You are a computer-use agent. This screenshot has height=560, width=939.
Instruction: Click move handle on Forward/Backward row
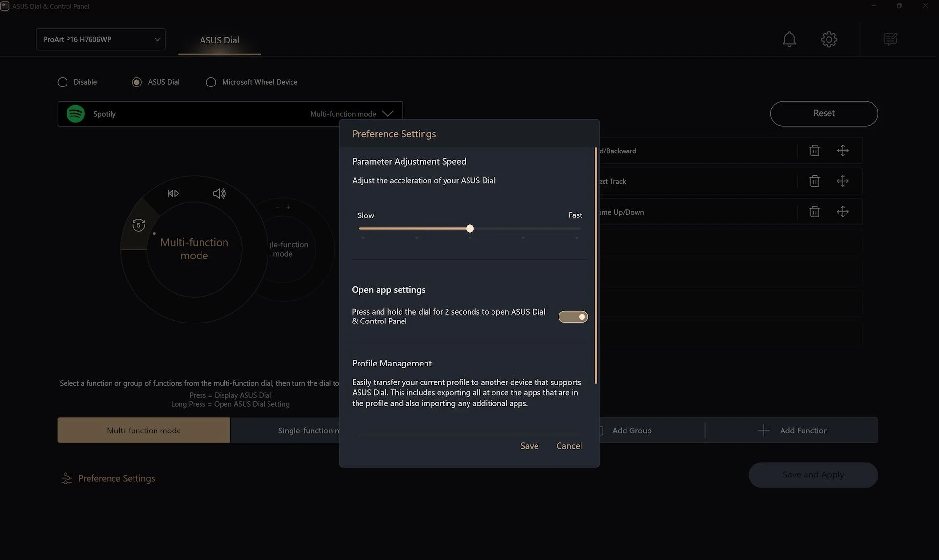[842, 151]
